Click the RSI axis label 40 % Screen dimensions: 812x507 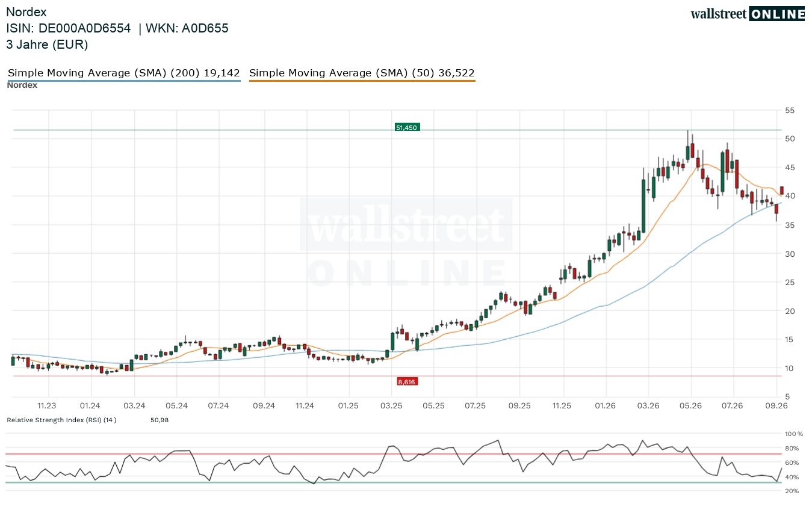792,477
